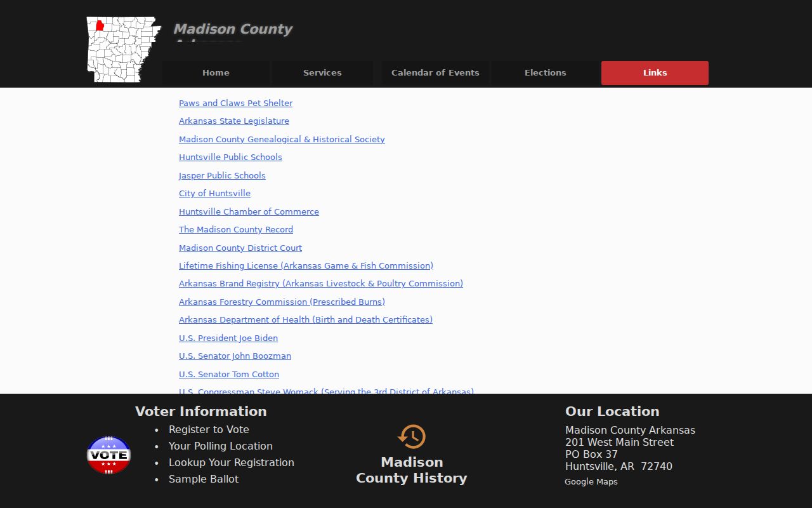Click the Arkansas state map logo
Screen dimensions: 812x508
124,50
